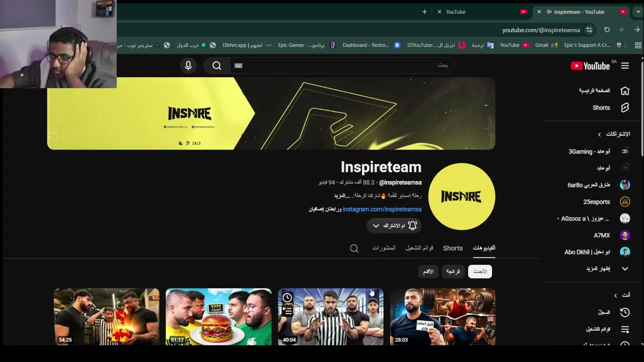Open the 28:03 gym video thumbnail
The image size is (644, 362).
click(443, 317)
